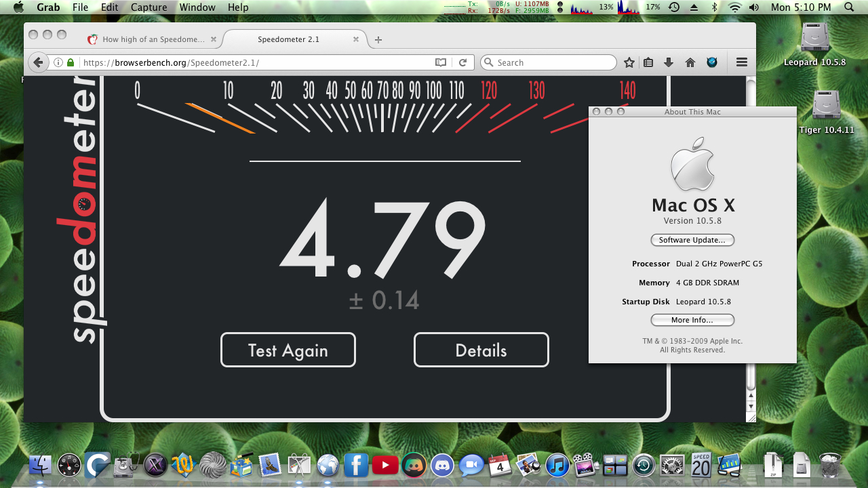Go to the browser Home page

pyautogui.click(x=690, y=62)
